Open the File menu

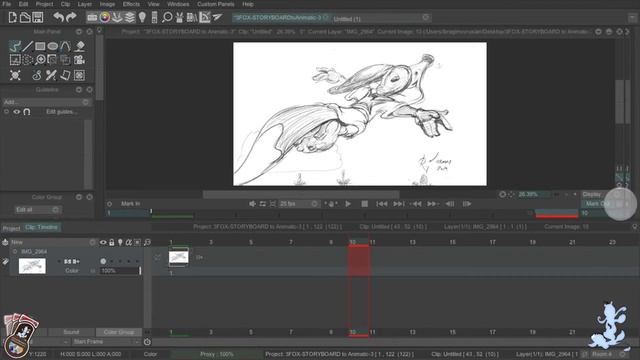[7, 4]
